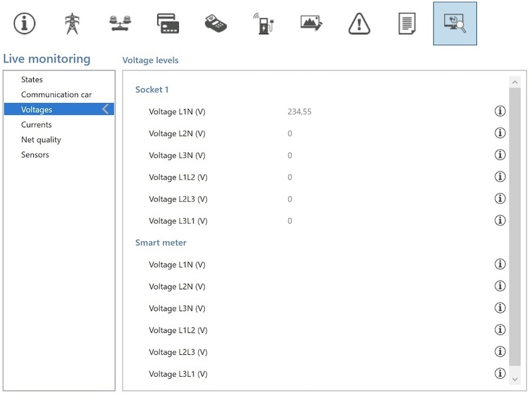Show info for Socket 1 Voltage L1N

[x=500, y=112]
